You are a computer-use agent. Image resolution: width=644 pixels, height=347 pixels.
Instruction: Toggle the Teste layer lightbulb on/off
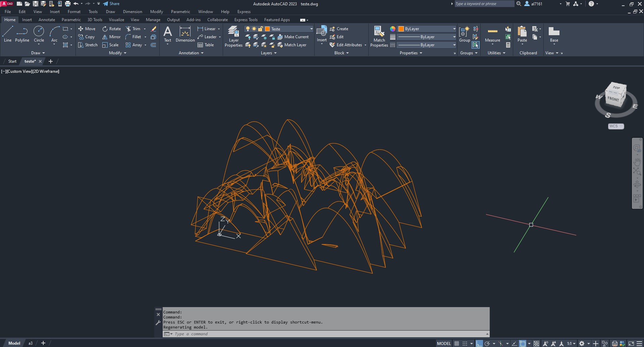point(248,29)
